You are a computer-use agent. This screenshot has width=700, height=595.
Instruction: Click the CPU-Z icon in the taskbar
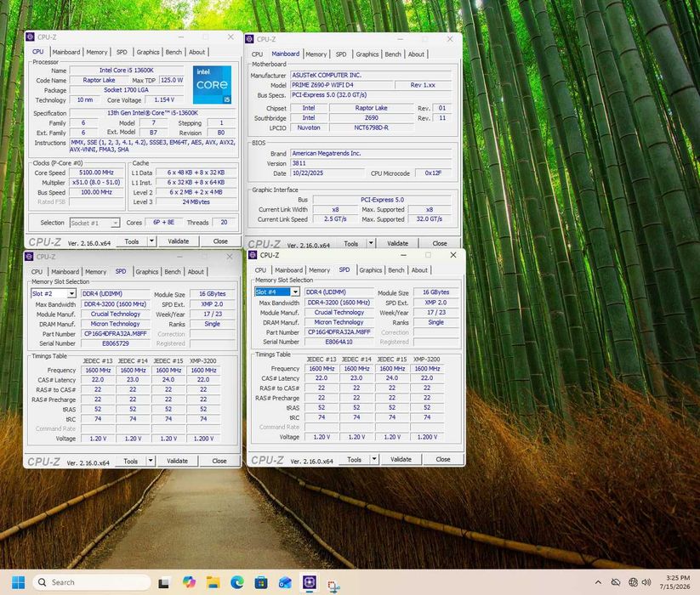tap(309, 582)
